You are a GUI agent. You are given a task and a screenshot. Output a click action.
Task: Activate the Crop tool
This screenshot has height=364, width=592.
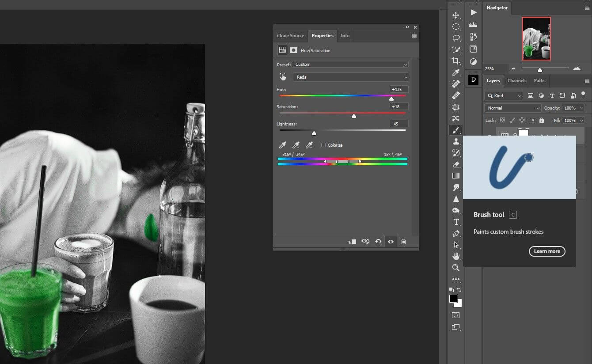pyautogui.click(x=456, y=61)
